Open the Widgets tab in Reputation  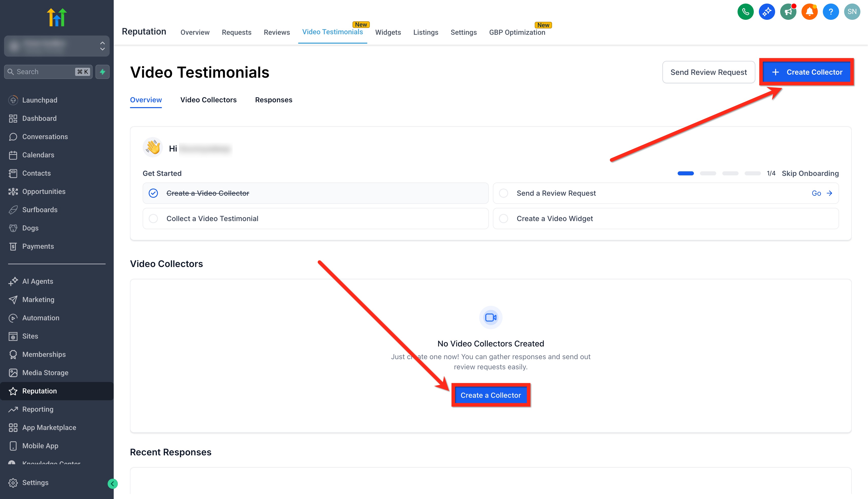388,32
